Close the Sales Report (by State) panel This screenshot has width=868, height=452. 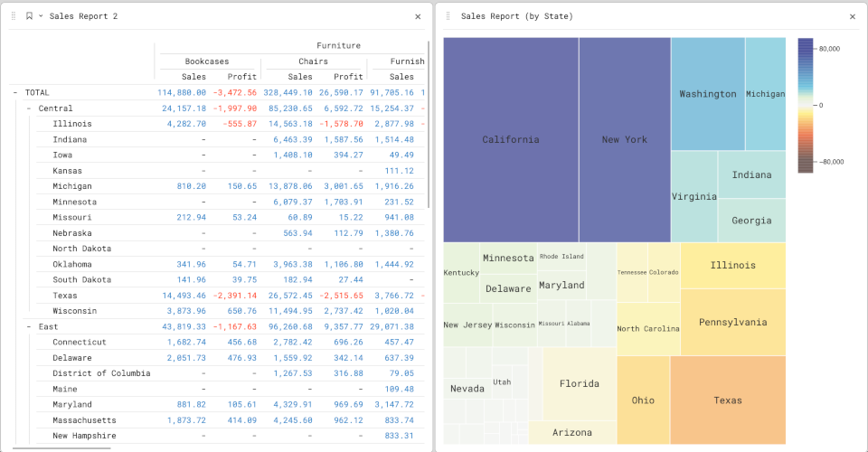tap(852, 16)
